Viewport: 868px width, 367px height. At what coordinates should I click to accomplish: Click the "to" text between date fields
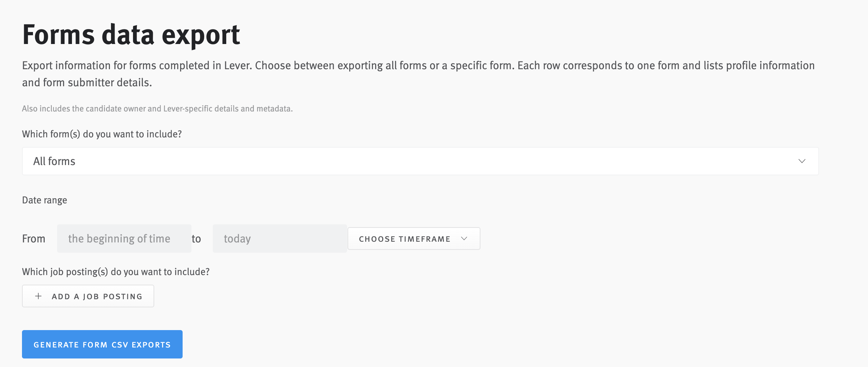pyautogui.click(x=197, y=239)
